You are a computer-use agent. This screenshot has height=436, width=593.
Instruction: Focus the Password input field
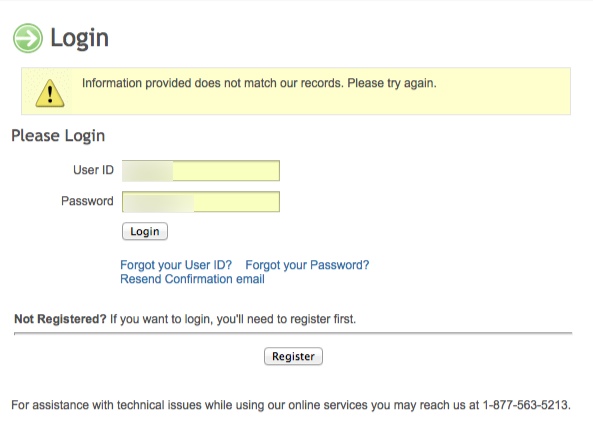[201, 202]
